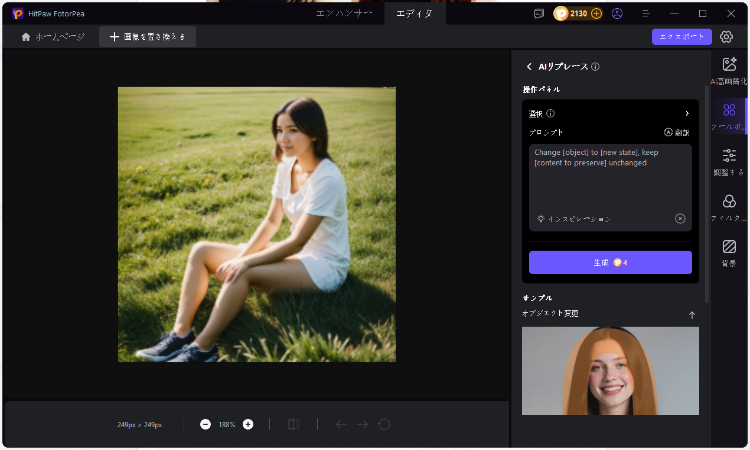Toggle the before/after compare view
Image resolution: width=750 pixels, height=450 pixels.
(x=293, y=424)
